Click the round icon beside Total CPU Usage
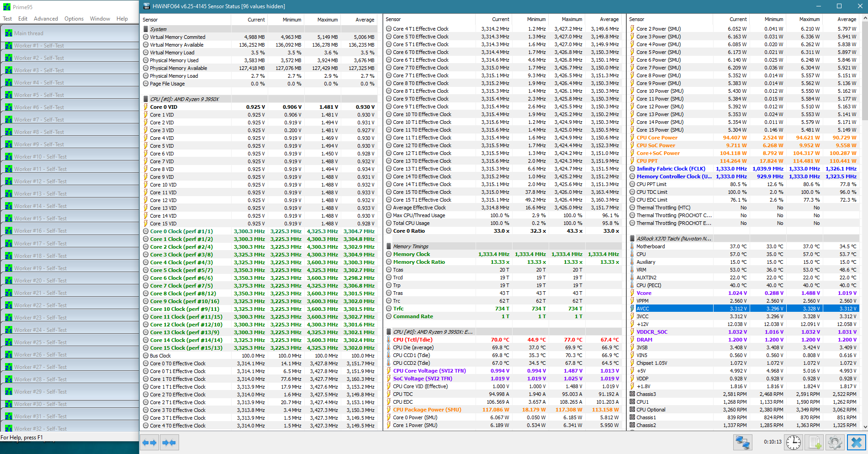Screen dimensions: 868x454 (x=389, y=223)
